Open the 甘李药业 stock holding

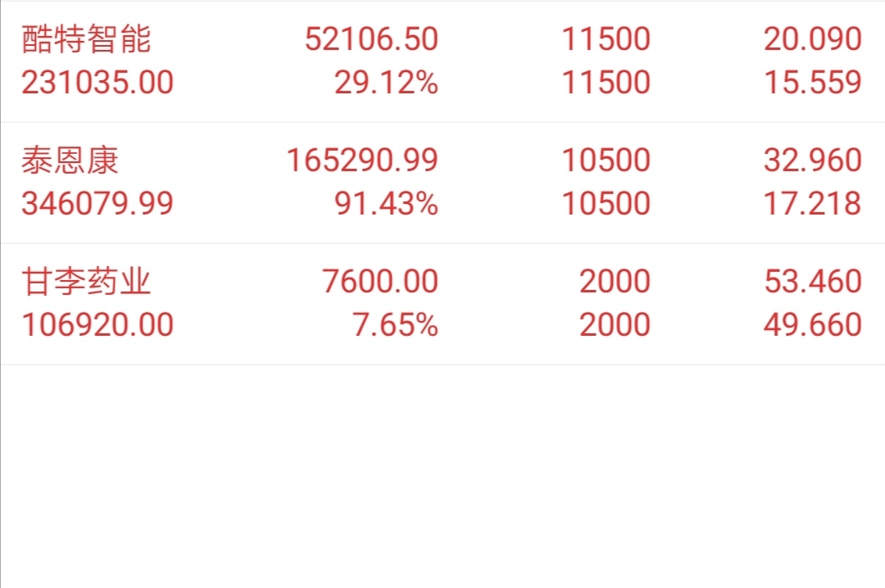coord(442,304)
